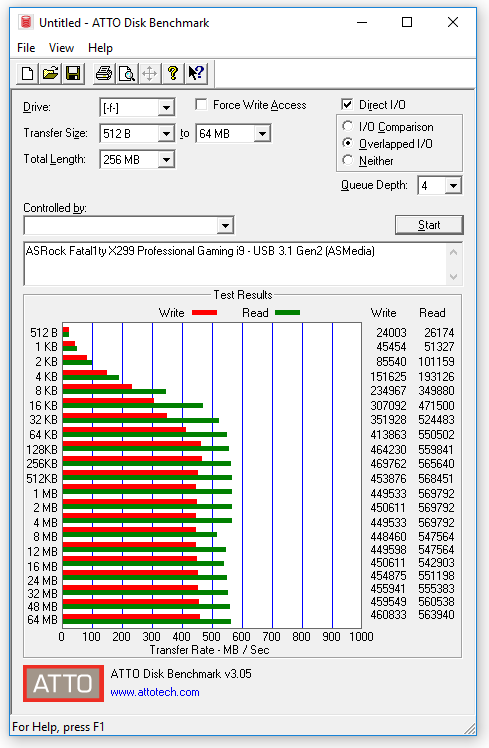Visit www.attotech.com link
The width and height of the screenshot is (489, 748).
pyautogui.click(x=155, y=692)
